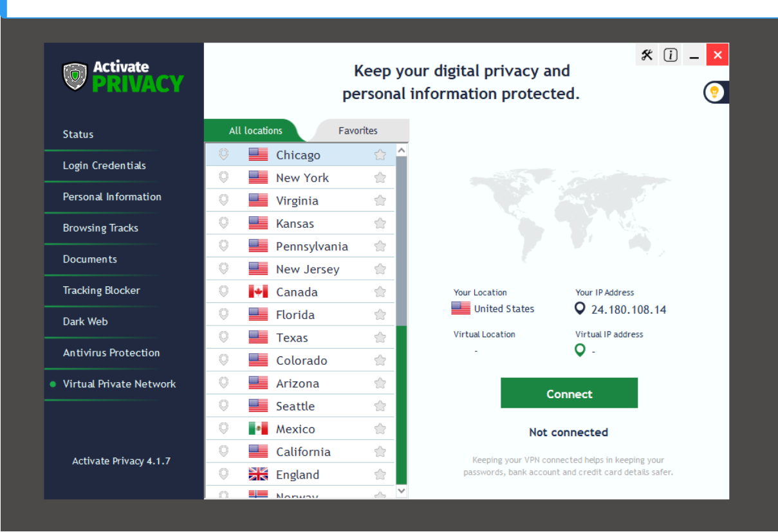
Task: Click the IP address 24.180.108.14
Action: [629, 309]
